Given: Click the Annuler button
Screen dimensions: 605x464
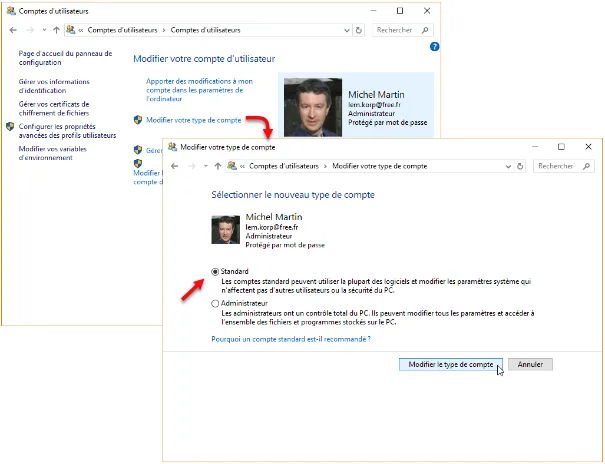Looking at the screenshot, I should coord(530,365).
